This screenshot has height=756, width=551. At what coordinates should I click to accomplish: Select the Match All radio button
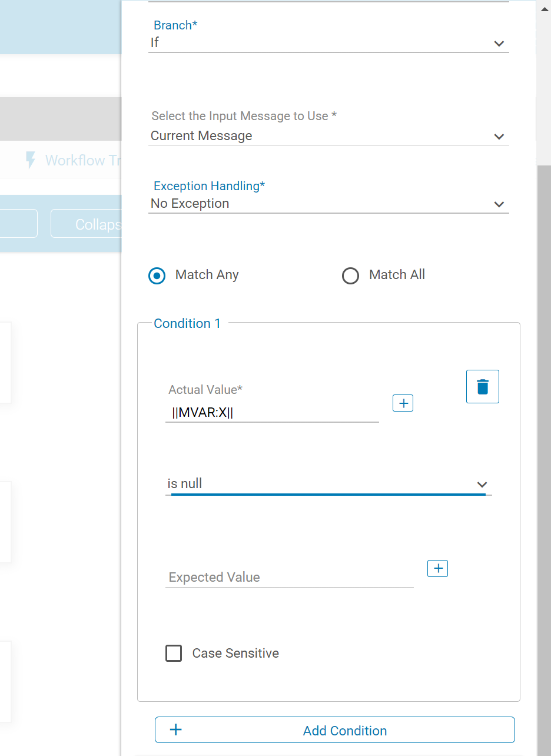click(x=350, y=276)
